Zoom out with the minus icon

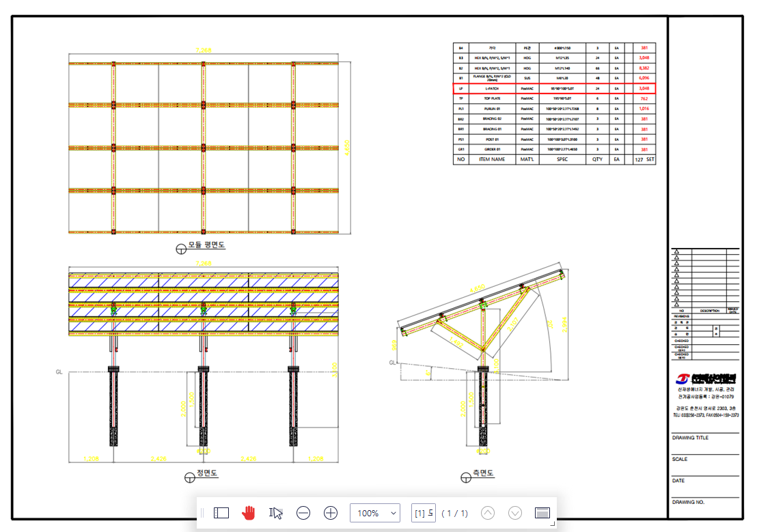[x=303, y=513]
